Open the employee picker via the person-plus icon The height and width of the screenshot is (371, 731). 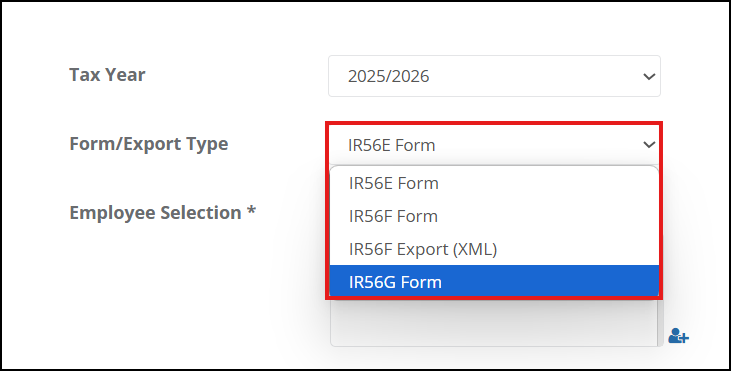tap(678, 336)
